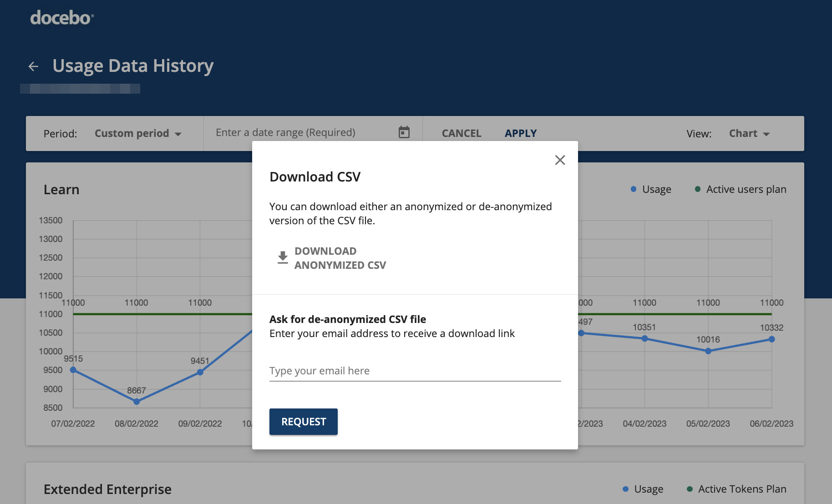Close the Download CSV dialog
The width and height of the screenshot is (832, 504).
tap(560, 160)
